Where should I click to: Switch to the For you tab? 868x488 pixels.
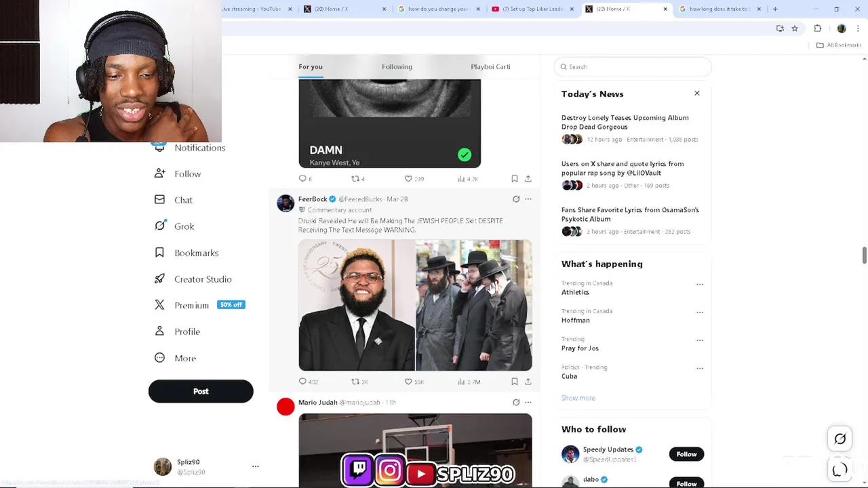coord(311,66)
